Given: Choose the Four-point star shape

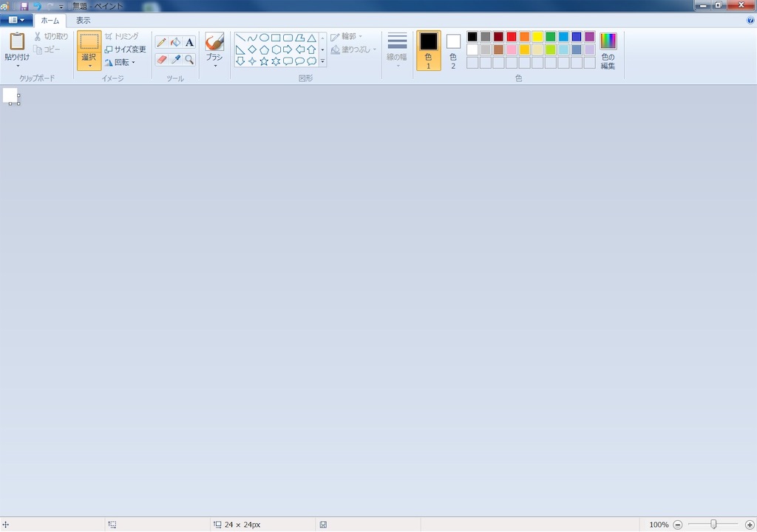Looking at the screenshot, I should [x=252, y=61].
